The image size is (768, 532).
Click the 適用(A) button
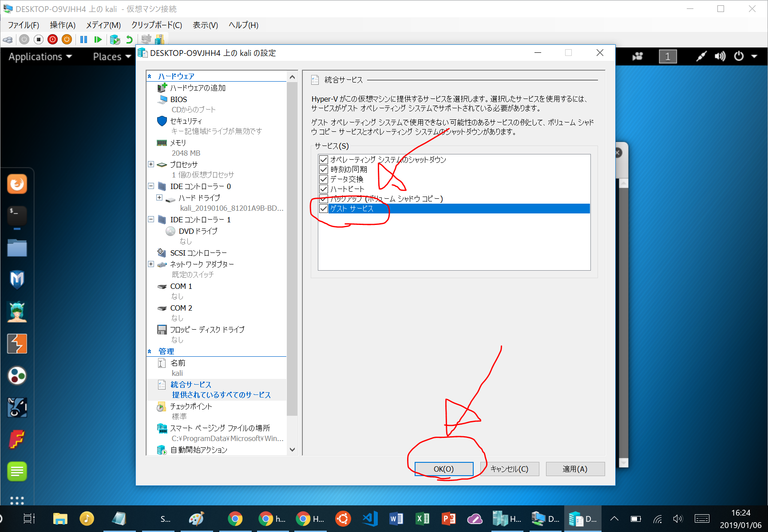click(x=575, y=469)
